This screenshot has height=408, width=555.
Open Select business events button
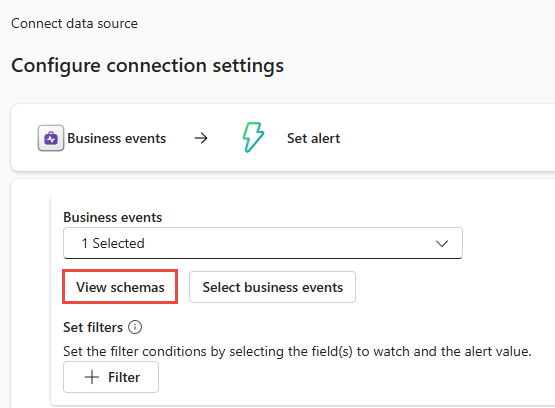click(x=272, y=287)
